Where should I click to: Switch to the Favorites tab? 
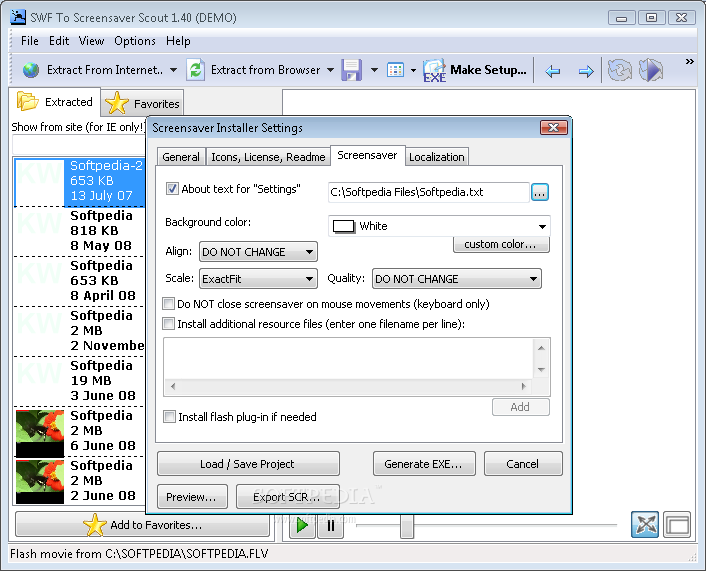(x=143, y=103)
